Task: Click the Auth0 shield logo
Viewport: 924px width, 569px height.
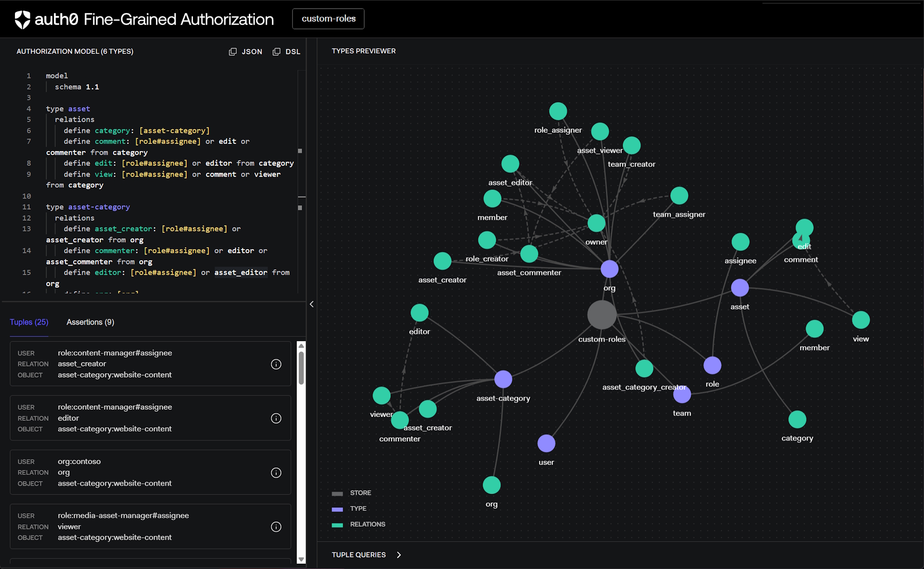Action: click(x=22, y=19)
